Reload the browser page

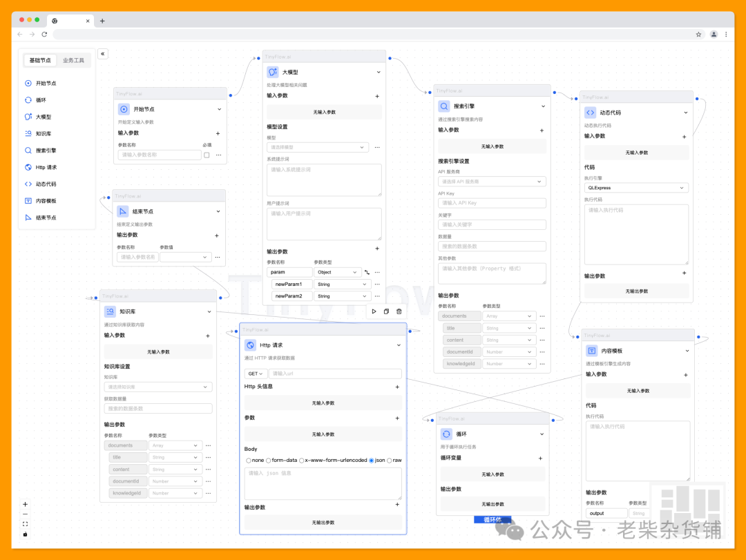44,35
